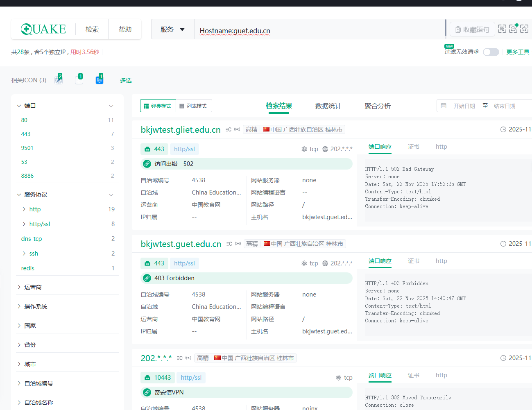Switch to 列表模式 view
Screen dimensions: 532x410
pyautogui.click(x=194, y=106)
